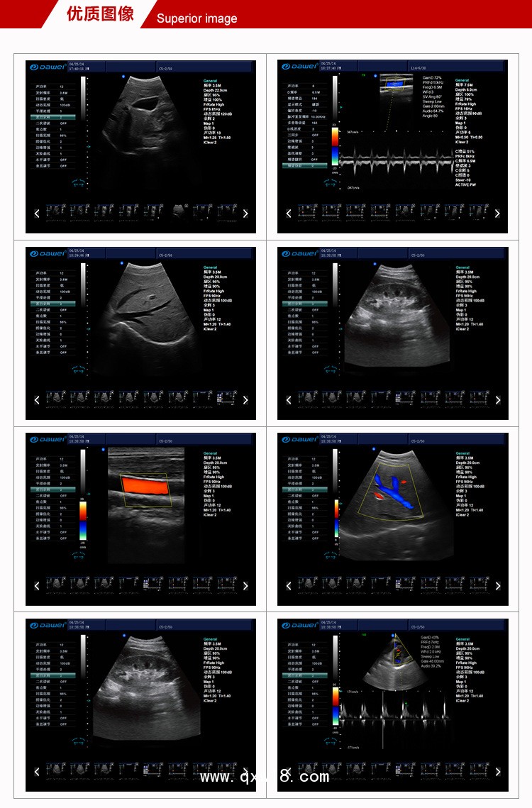Click the Superior image header title

(196, 18)
